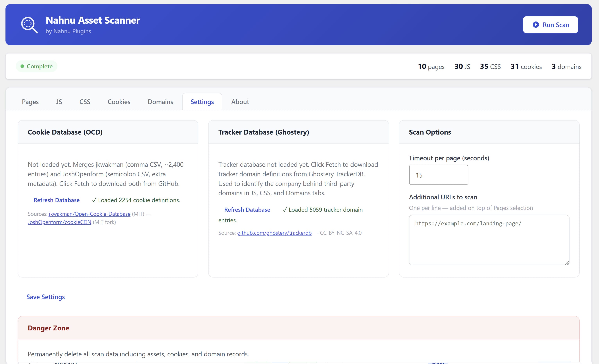Click 'Loaded 5059 tracker domain' message
The height and width of the screenshot is (364, 599).
323,210
